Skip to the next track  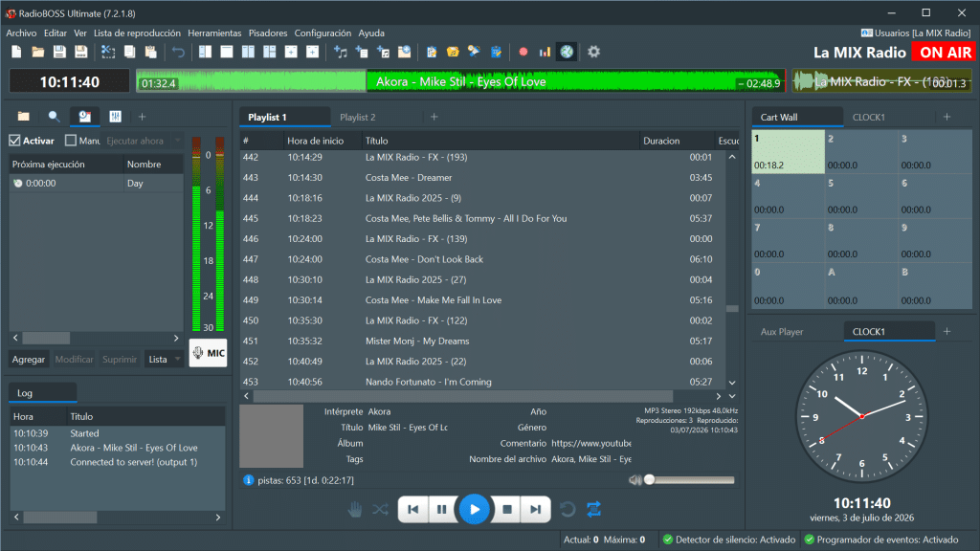536,509
